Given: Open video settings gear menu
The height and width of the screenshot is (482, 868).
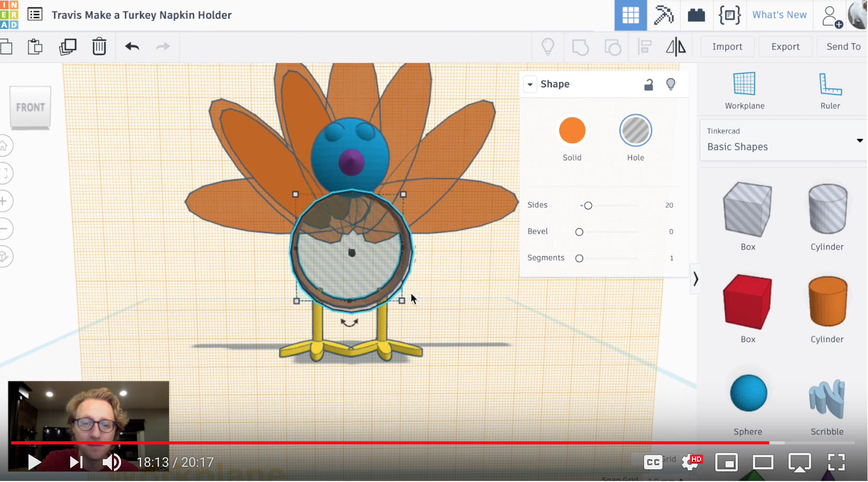Looking at the screenshot, I should pyautogui.click(x=691, y=462).
